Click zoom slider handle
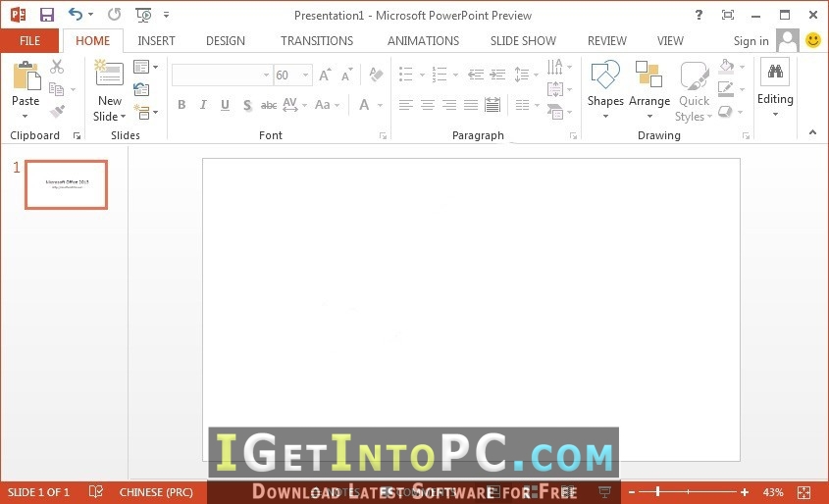Screen dimensions: 829x504 657,492
